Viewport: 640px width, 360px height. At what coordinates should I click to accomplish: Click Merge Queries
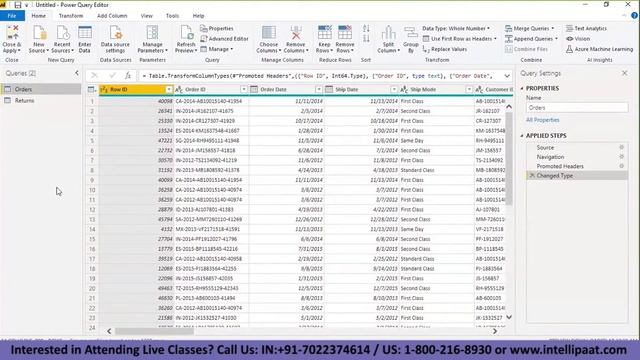pos(529,29)
